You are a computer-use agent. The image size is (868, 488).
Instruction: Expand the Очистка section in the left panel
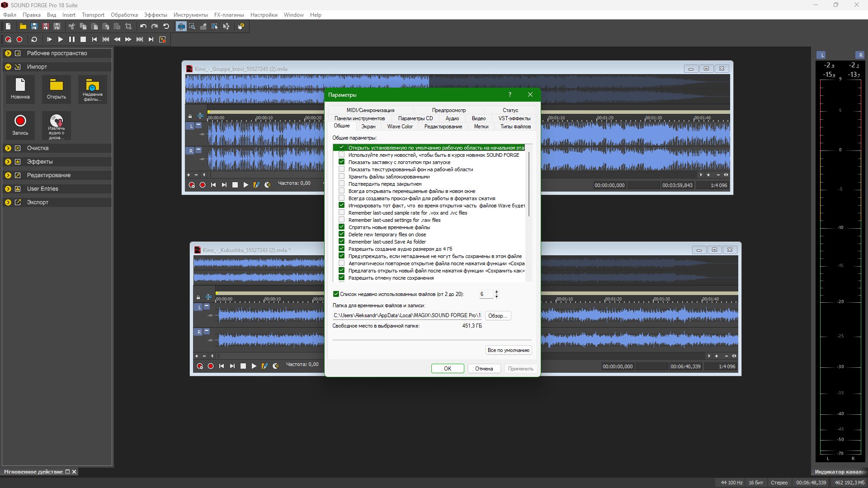[x=8, y=148]
